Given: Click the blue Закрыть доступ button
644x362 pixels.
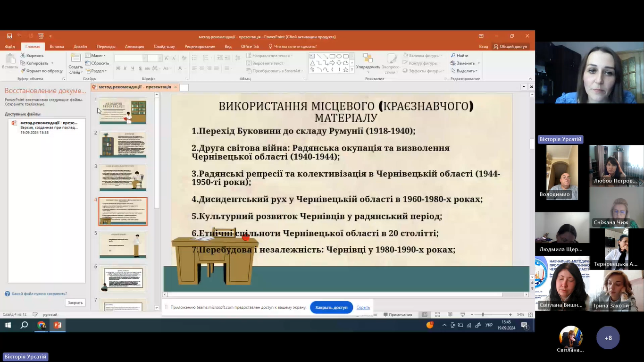Looking at the screenshot, I should 331,307.
